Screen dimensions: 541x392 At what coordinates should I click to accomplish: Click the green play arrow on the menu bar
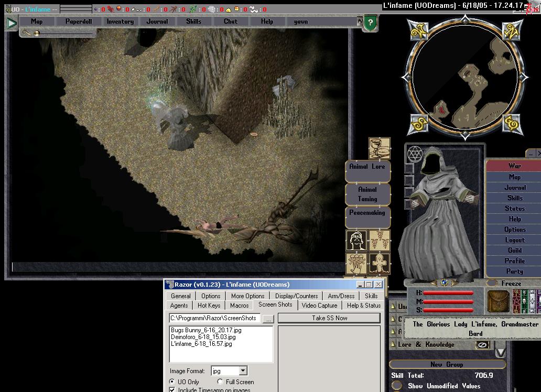pyautogui.click(x=12, y=23)
